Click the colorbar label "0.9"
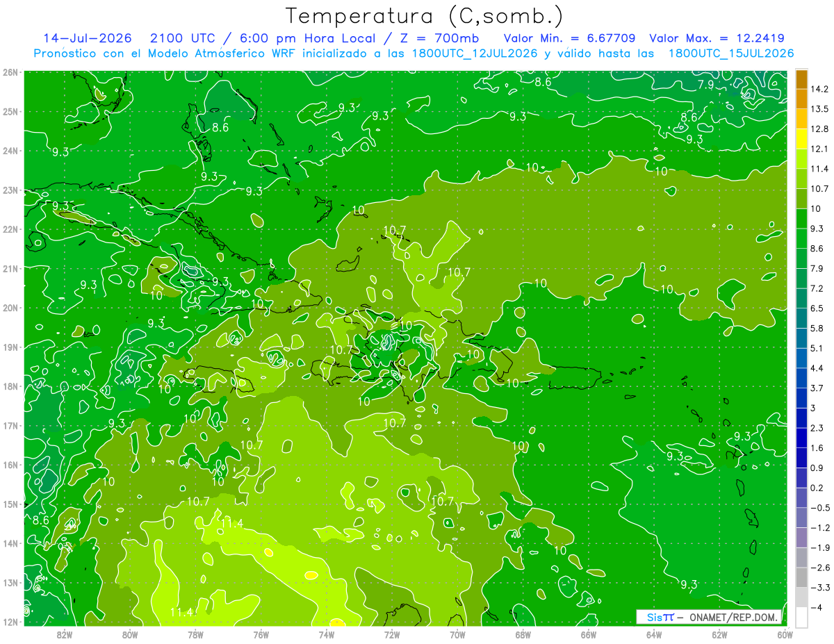Screen dimensions: 834x644 (817, 468)
